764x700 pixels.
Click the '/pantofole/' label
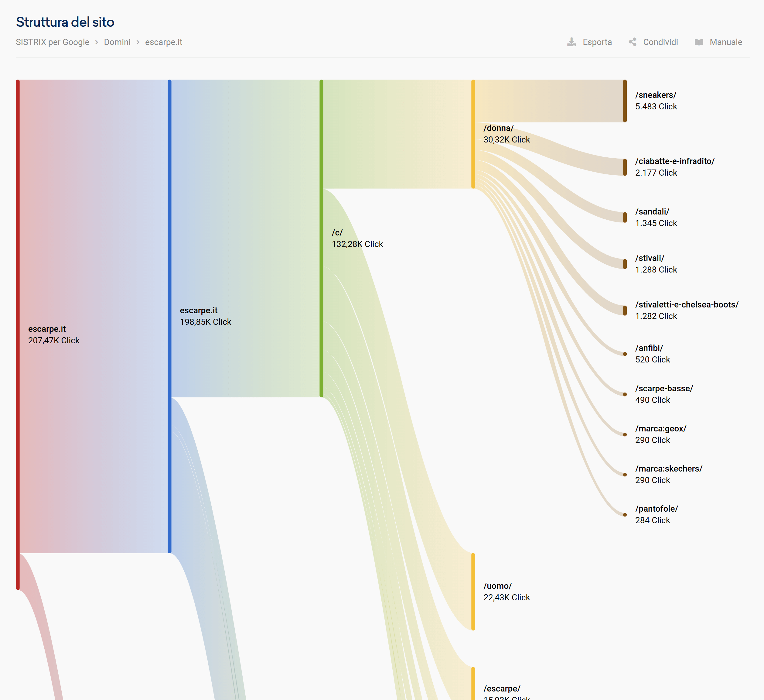[x=657, y=509]
